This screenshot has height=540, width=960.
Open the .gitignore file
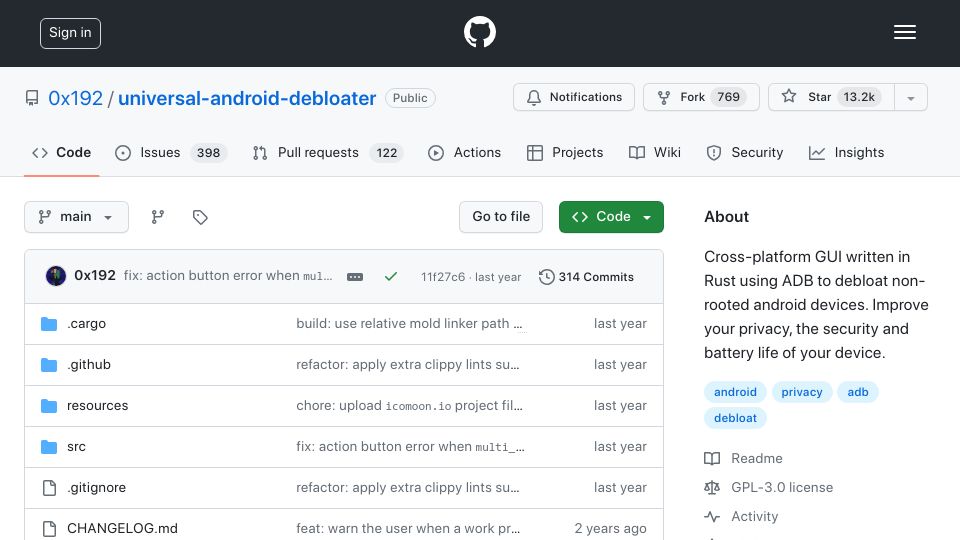(97, 487)
